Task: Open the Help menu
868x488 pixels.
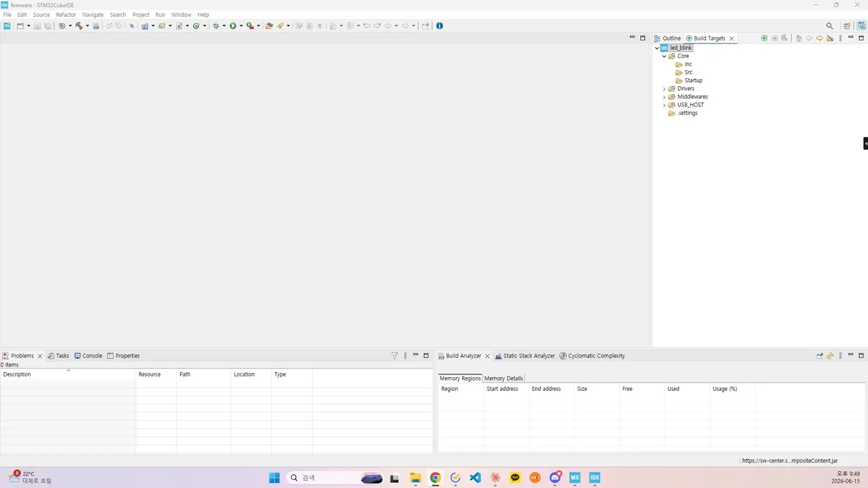Action: point(203,14)
